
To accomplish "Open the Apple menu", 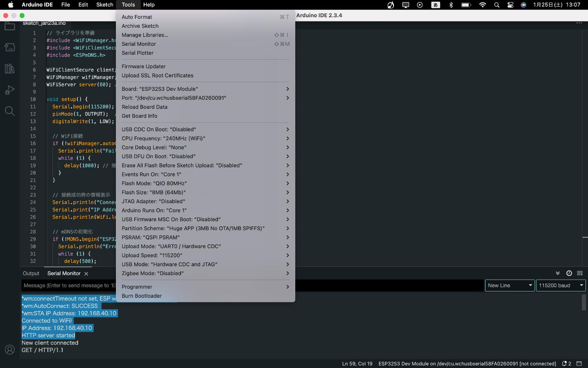I will point(11,5).
